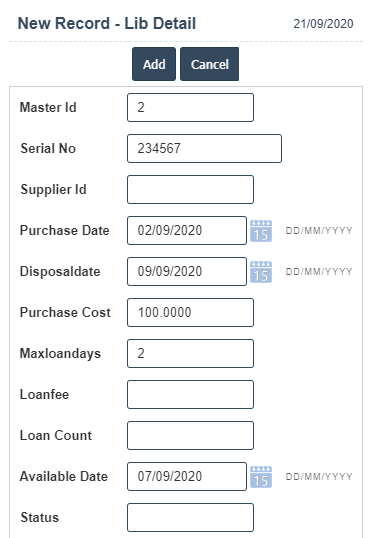Viewport: 376px width, 538px height.
Task: Edit the Disposaldate text box
Action: tap(187, 271)
